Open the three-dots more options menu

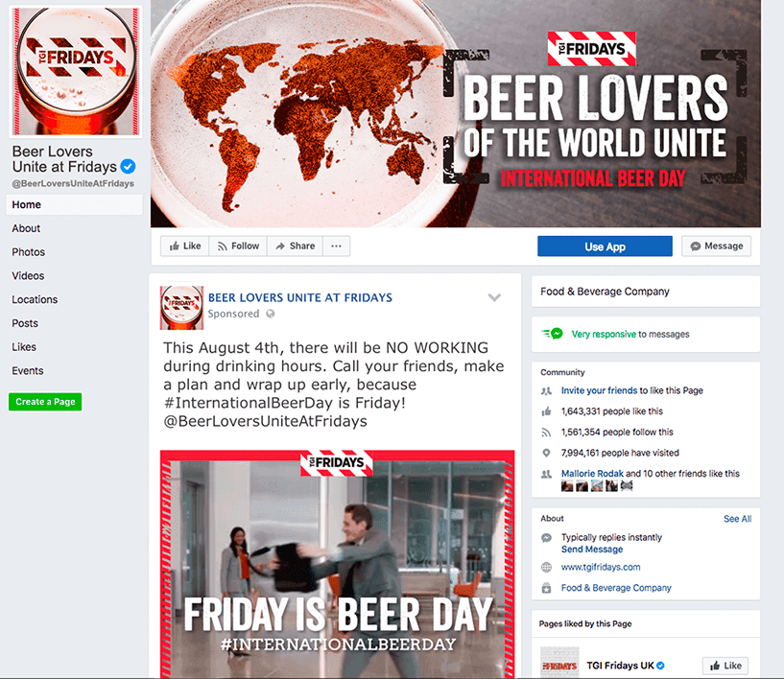point(337,246)
